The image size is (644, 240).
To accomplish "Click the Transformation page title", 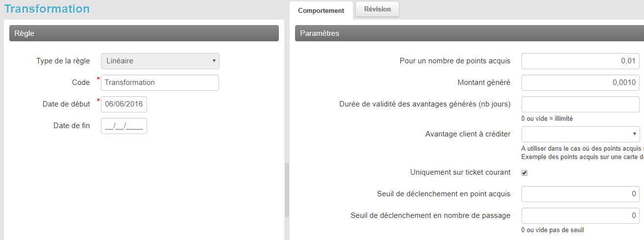I will coord(47,9).
